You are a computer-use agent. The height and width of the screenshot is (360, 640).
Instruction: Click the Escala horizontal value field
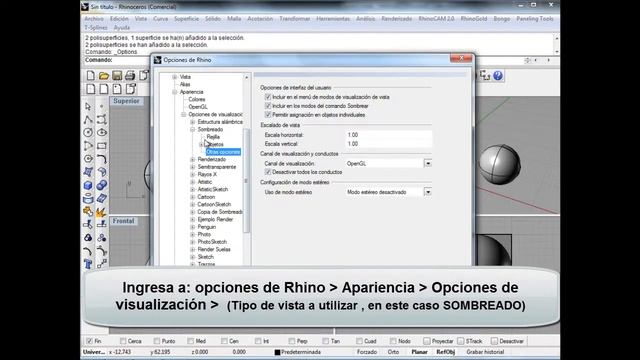(389, 135)
